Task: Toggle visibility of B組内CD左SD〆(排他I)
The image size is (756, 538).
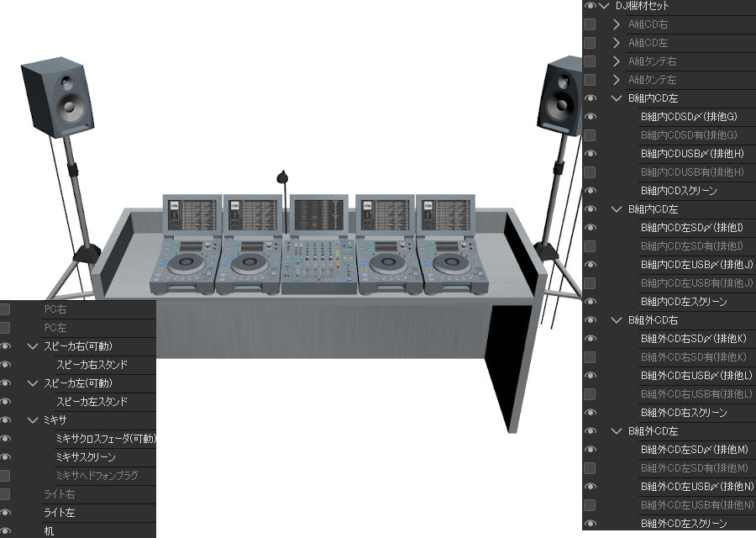Action: 590,227
